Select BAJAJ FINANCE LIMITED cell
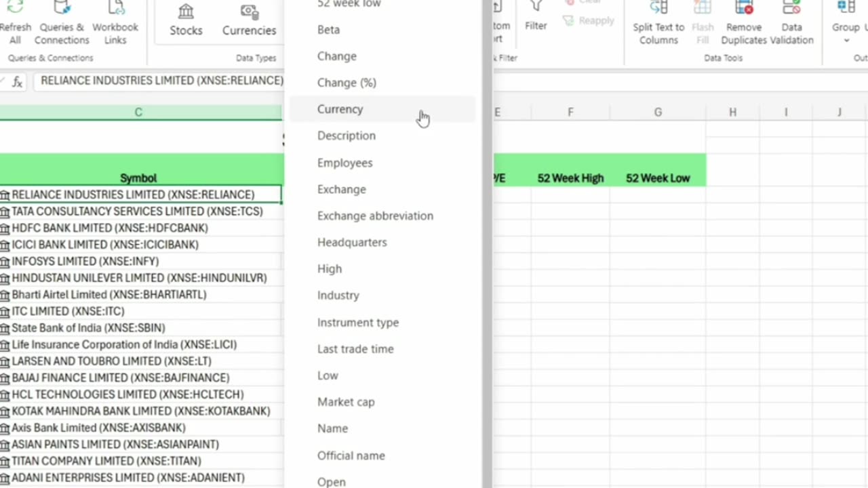The height and width of the screenshot is (488, 868). pos(140,378)
